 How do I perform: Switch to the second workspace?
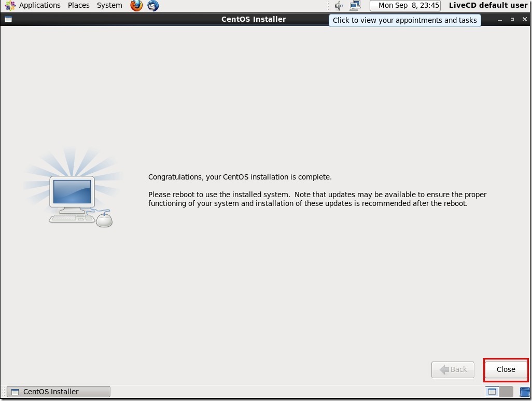pyautogui.click(x=506, y=392)
